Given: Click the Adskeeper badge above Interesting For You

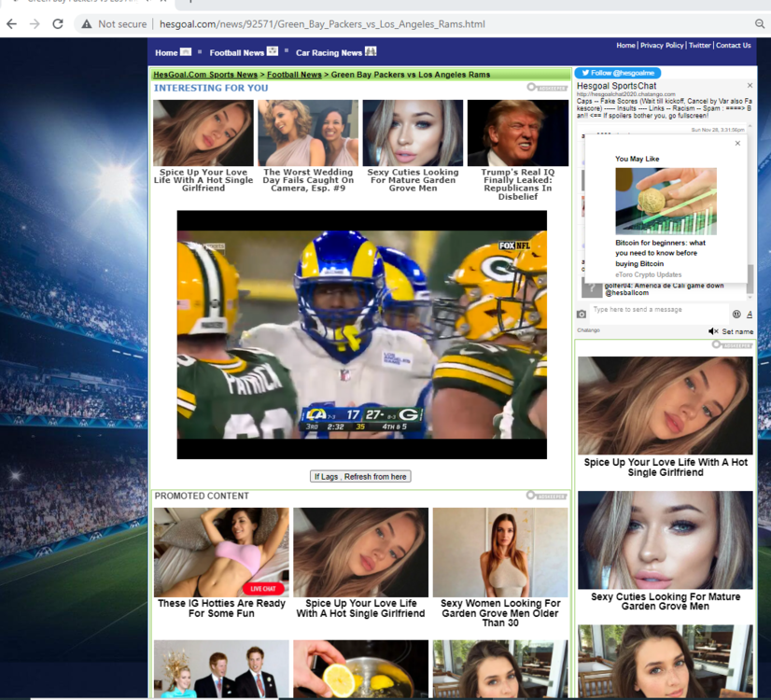Looking at the screenshot, I should [x=549, y=86].
